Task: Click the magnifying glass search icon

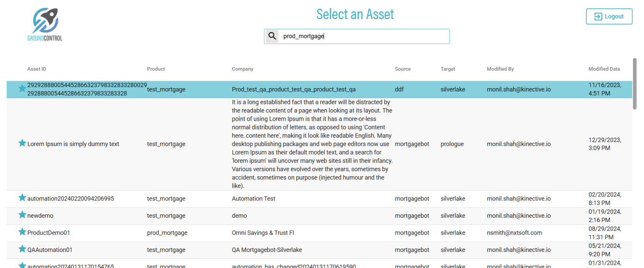Action: (x=272, y=36)
